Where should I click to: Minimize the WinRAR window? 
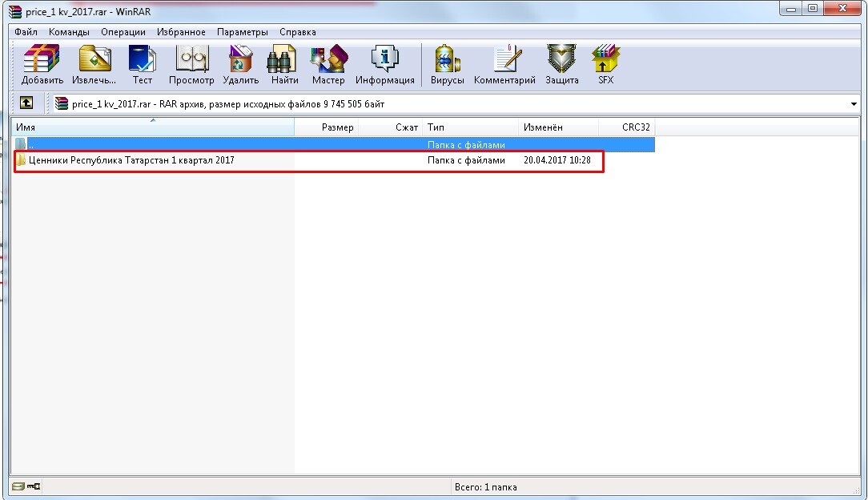click(x=791, y=9)
